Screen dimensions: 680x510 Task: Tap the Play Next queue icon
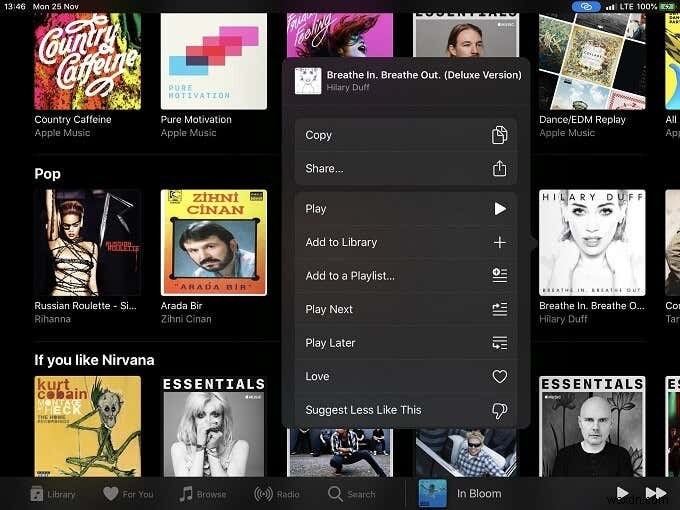pos(500,309)
